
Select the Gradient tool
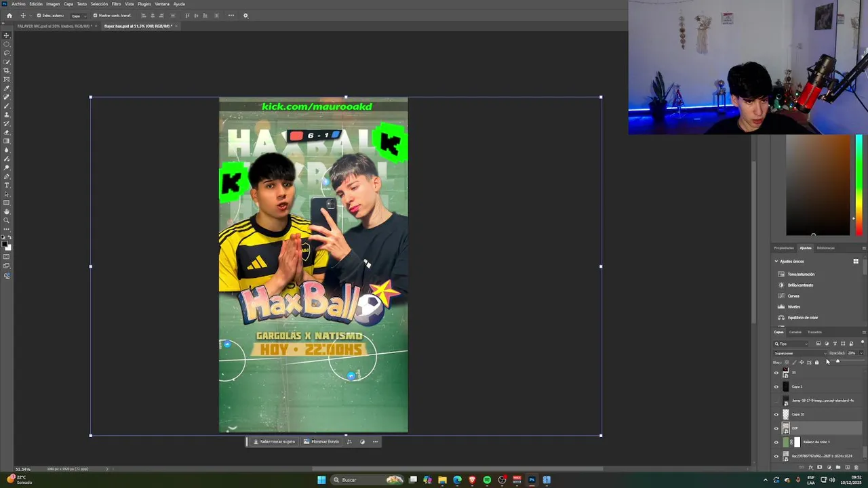point(7,141)
